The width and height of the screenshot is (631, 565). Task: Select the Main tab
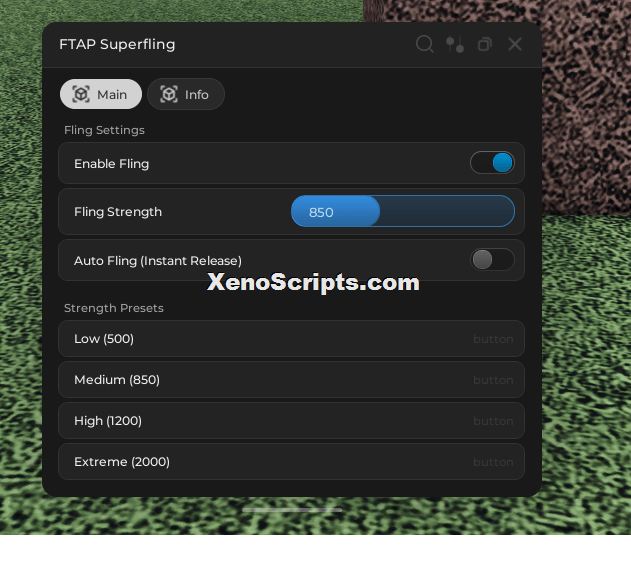click(101, 94)
